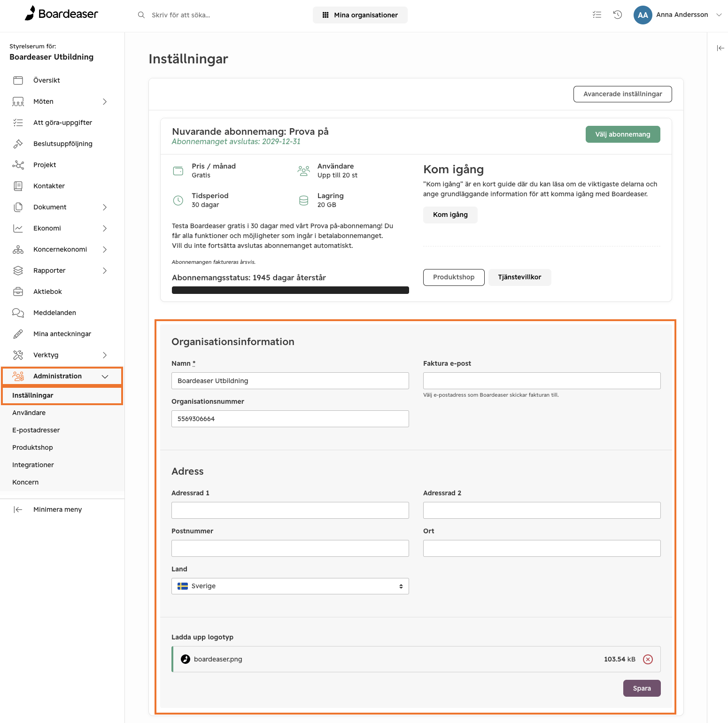The image size is (728, 723).
Task: Open the Land country dropdown
Action: (x=290, y=586)
